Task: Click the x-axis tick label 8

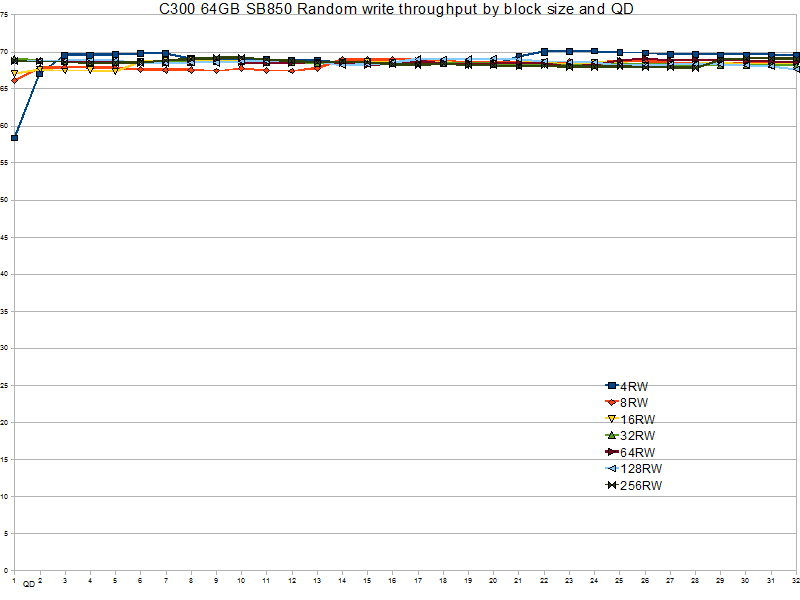Action: (x=191, y=581)
